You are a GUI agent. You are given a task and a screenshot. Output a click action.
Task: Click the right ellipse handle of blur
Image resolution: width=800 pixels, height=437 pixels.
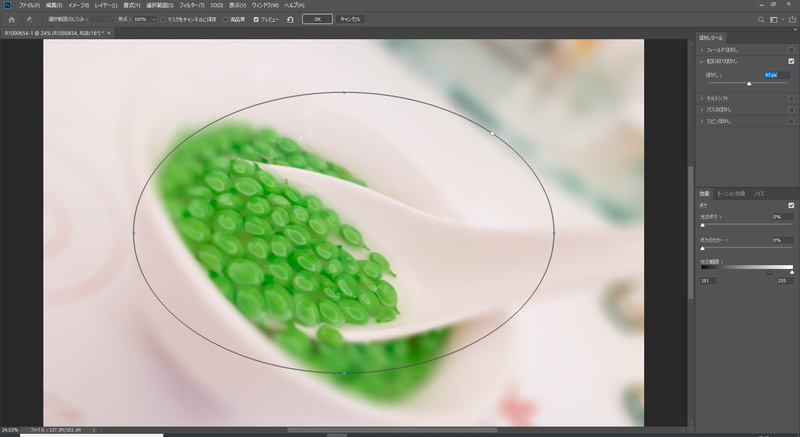[x=554, y=233]
